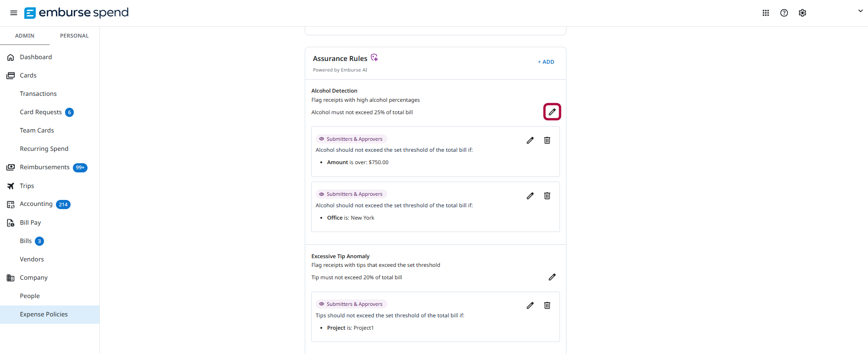Edit the Office is New York rule
Image resolution: width=868 pixels, height=354 pixels.
530,196
